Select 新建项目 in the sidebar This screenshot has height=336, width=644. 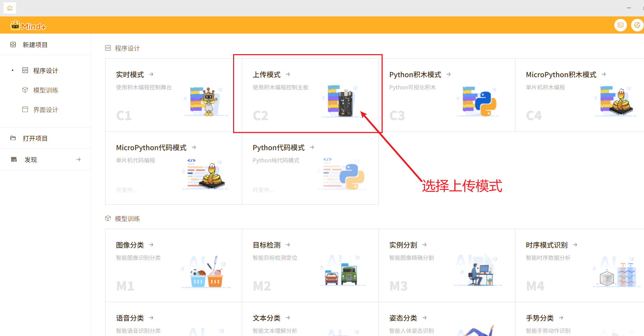(35, 45)
